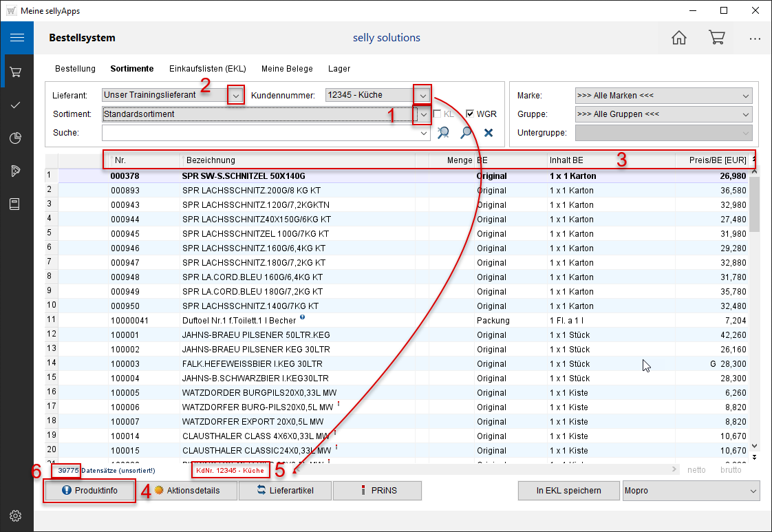Open the Kundennummer dropdown
Viewport: 772px width, 532px height.
coord(423,95)
